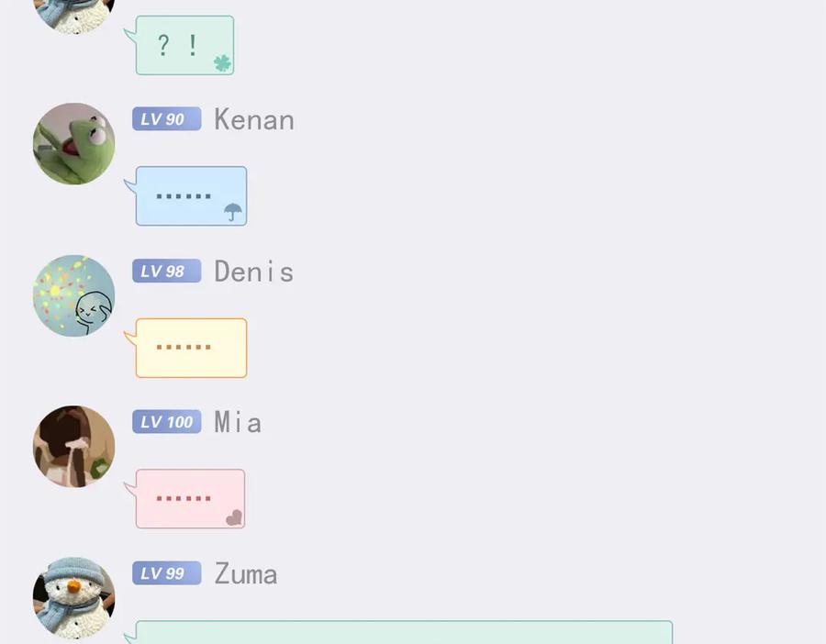The height and width of the screenshot is (644, 826).
Task: Click the username Zuma
Action: pyautogui.click(x=245, y=573)
